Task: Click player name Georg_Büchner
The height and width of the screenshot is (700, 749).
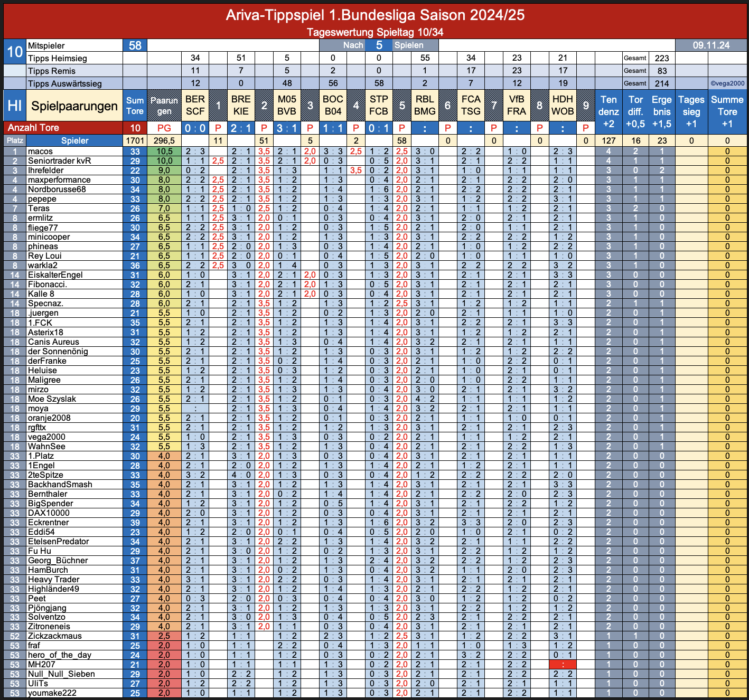Action: (x=58, y=561)
